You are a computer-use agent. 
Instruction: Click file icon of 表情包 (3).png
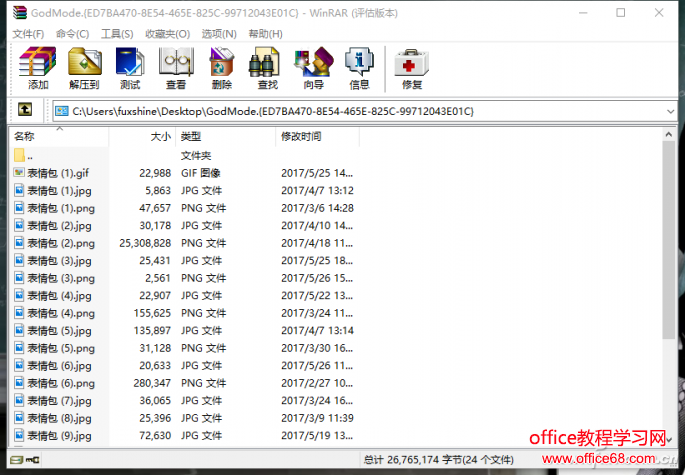click(x=19, y=277)
